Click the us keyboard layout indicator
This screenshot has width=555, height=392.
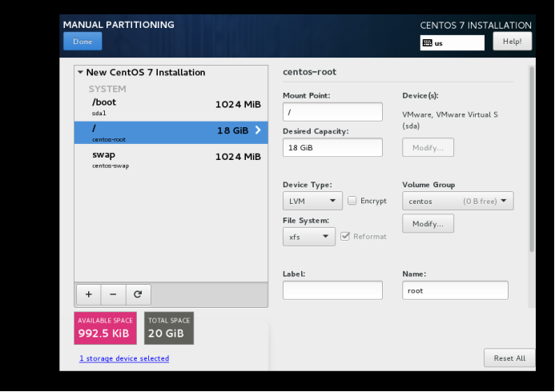452,43
